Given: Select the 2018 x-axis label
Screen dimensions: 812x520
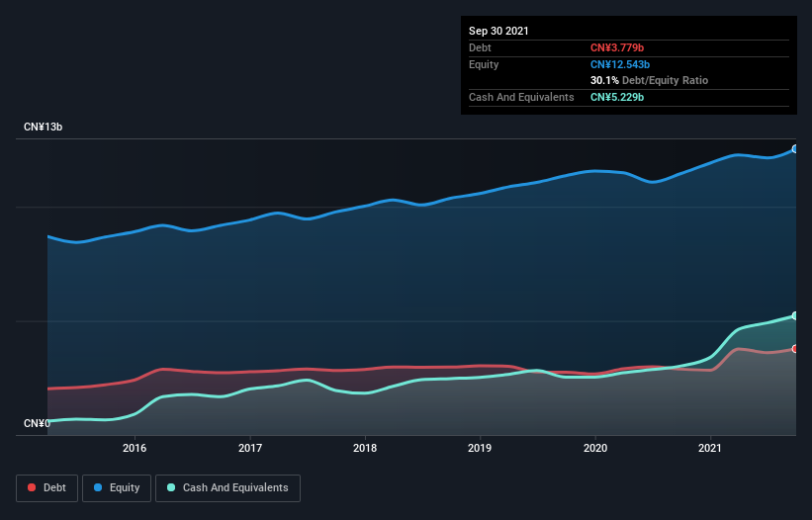Looking at the screenshot, I should 365,448.
